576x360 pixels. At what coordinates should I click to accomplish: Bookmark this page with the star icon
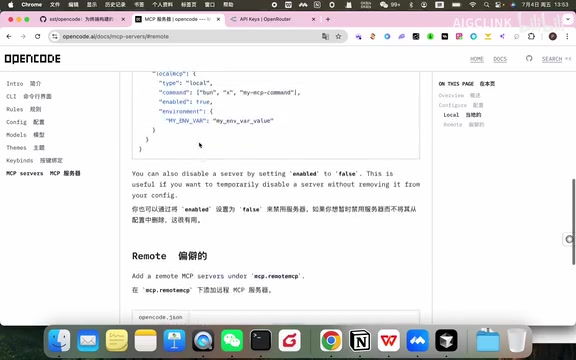(x=338, y=36)
